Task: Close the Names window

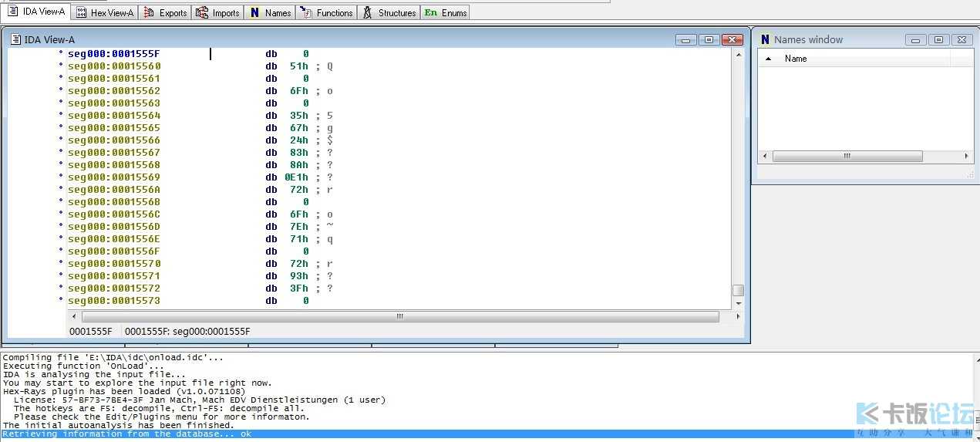Action: click(x=961, y=39)
